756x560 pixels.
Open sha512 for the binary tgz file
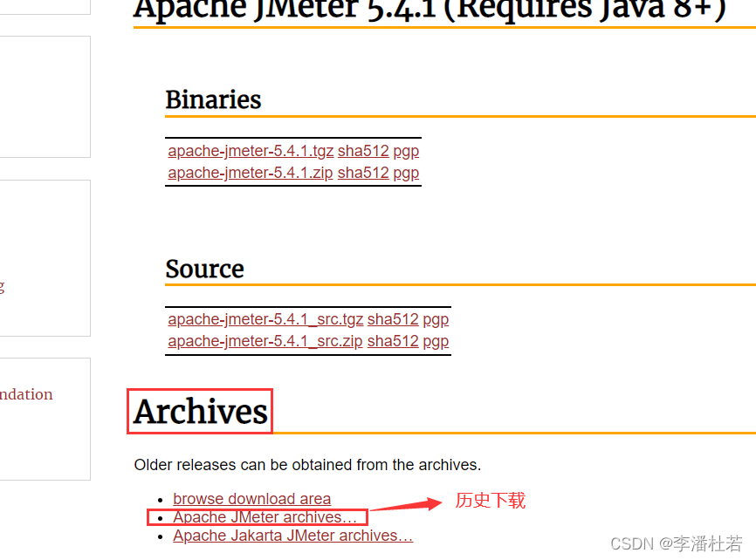363,151
